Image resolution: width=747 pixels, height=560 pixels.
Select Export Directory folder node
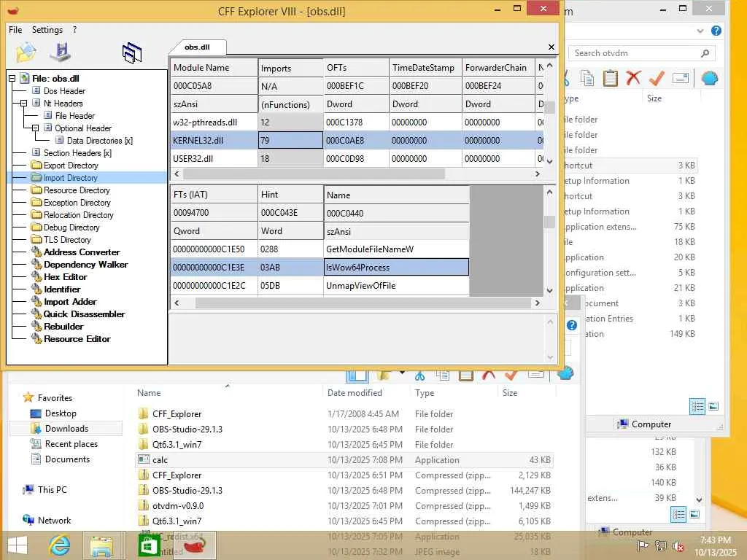click(71, 166)
